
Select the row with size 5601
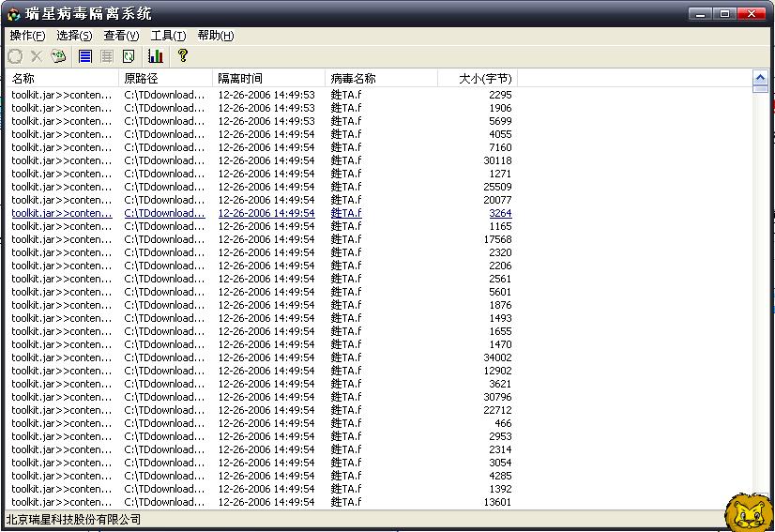click(262, 292)
